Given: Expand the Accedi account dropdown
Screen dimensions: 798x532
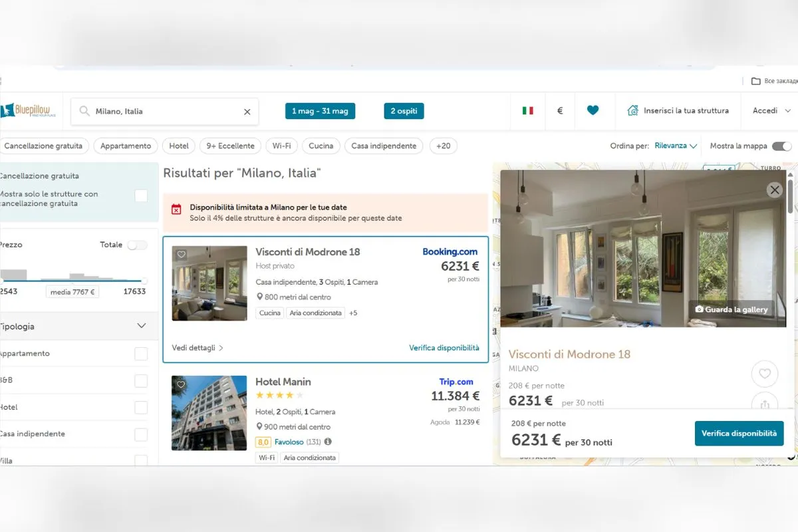Looking at the screenshot, I should tap(771, 111).
